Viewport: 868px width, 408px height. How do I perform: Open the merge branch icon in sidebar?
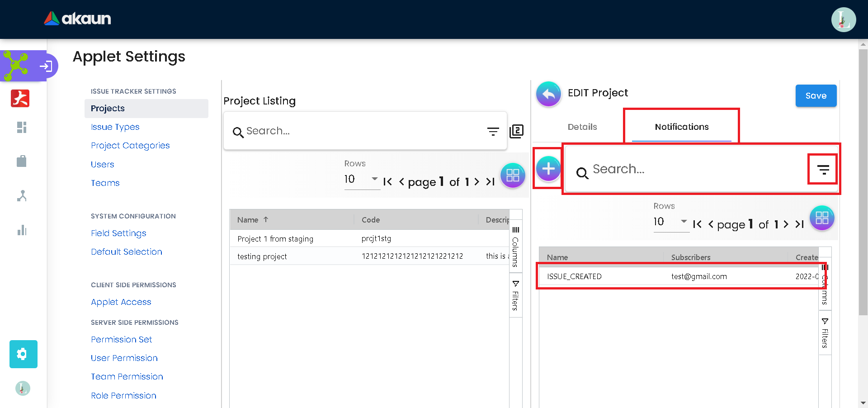point(22,196)
